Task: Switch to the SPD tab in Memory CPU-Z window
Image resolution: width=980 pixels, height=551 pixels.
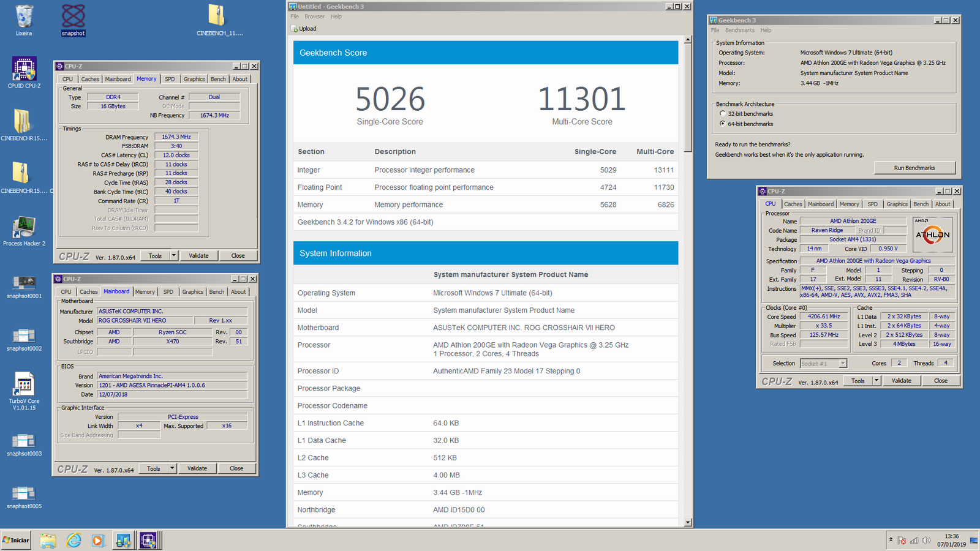Action: pyautogui.click(x=170, y=79)
